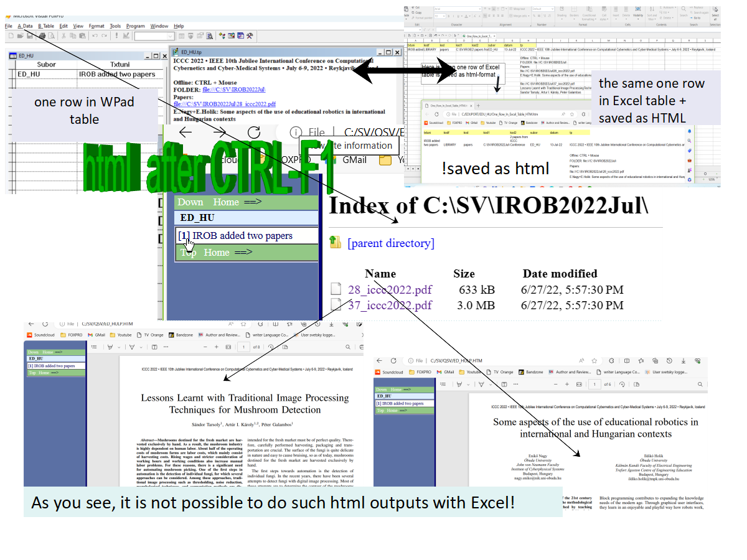Click the Save icon in FoxPro toolbar
This screenshot has width=747, height=560.
(29, 36)
